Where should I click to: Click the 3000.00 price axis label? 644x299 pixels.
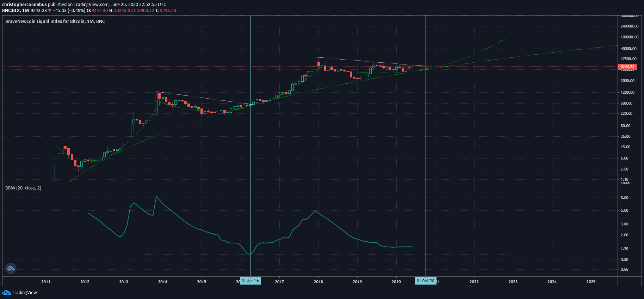click(627, 81)
